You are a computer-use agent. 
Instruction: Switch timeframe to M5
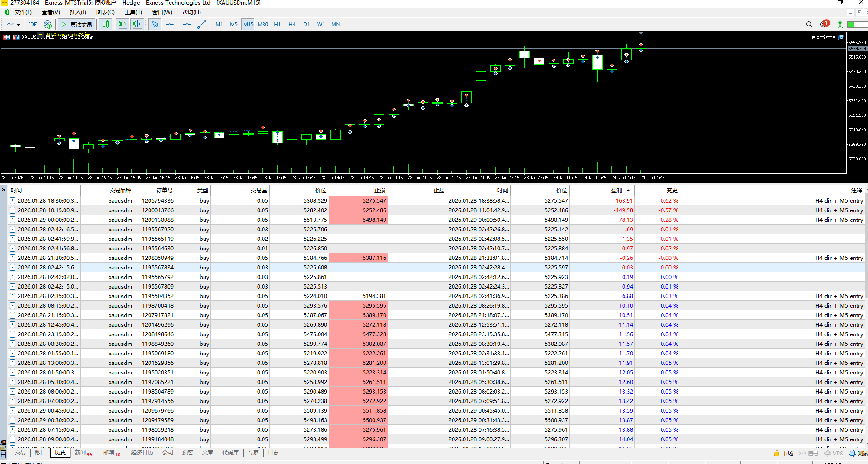[x=234, y=25]
